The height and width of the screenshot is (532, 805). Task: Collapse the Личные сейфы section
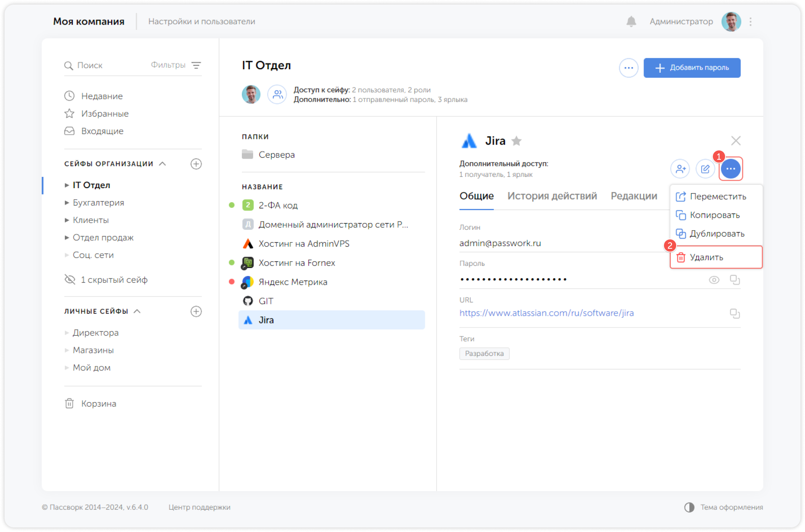point(137,311)
